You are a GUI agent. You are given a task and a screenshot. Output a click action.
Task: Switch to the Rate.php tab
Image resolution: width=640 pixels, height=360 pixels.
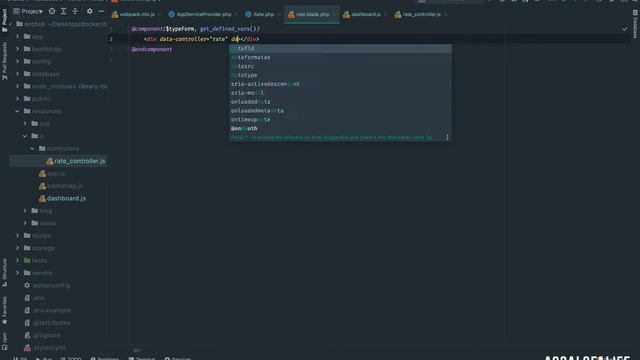pyautogui.click(x=260, y=14)
